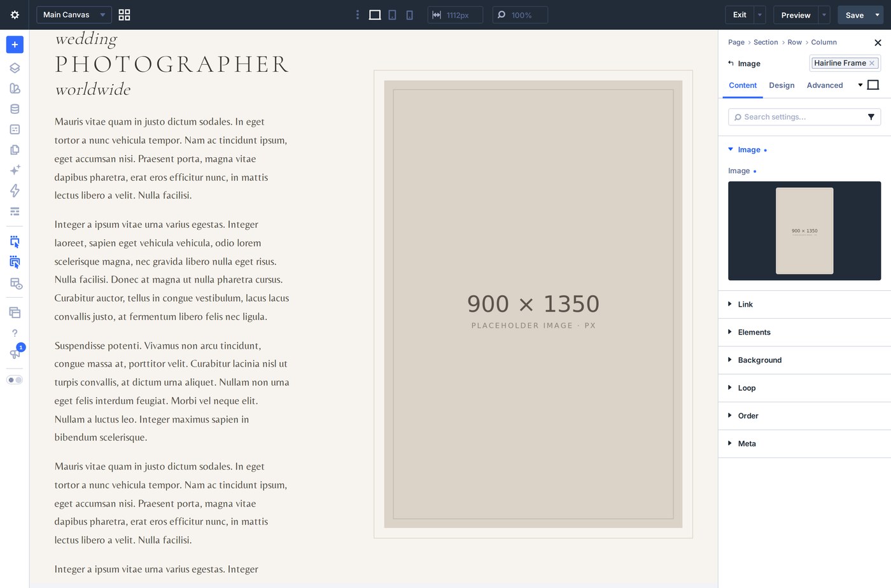Open the help question mark icon
This screenshot has width=891, height=588.
[x=15, y=333]
